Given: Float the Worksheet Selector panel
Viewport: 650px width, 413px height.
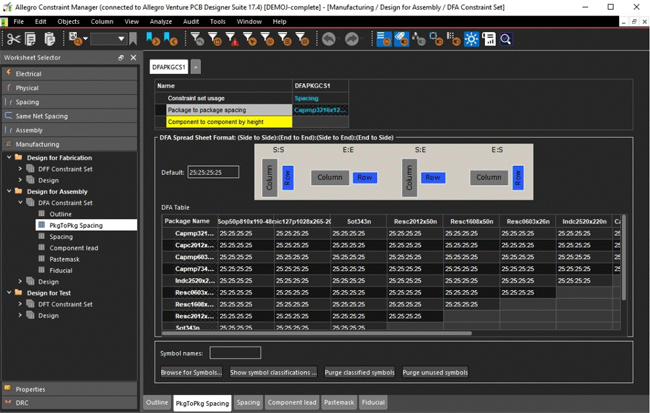Looking at the screenshot, I should (121, 58).
